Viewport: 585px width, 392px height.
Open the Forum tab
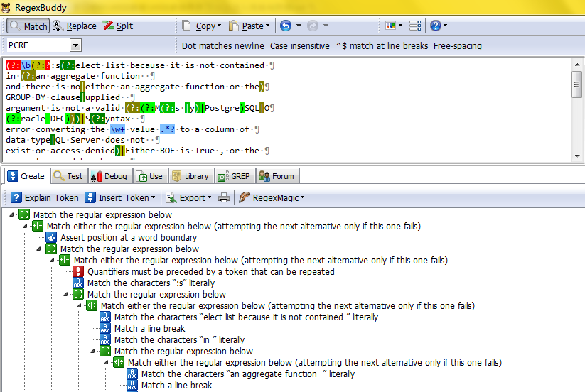click(x=277, y=176)
